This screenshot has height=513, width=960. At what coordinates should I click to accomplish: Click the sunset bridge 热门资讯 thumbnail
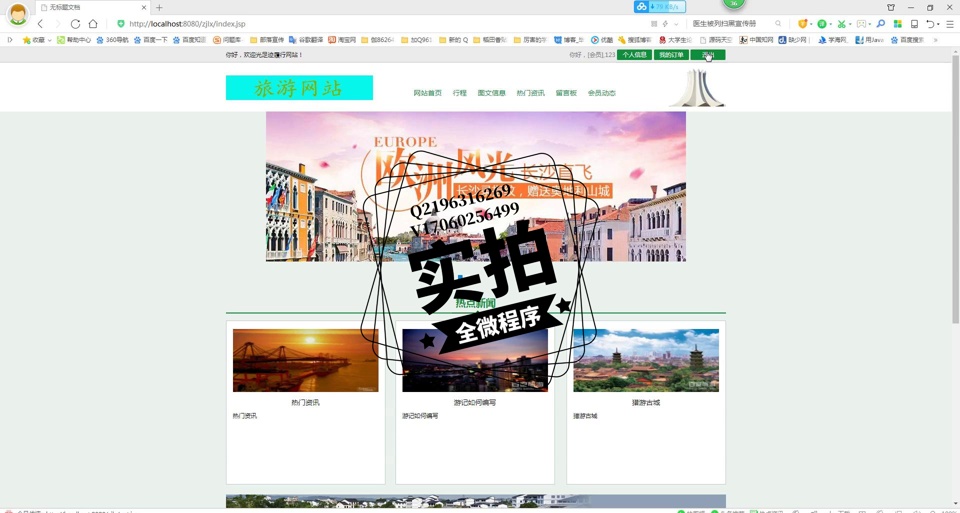coord(305,360)
